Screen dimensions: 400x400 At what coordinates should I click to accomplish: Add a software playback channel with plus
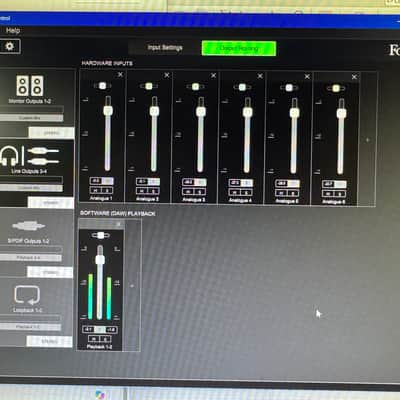click(132, 286)
